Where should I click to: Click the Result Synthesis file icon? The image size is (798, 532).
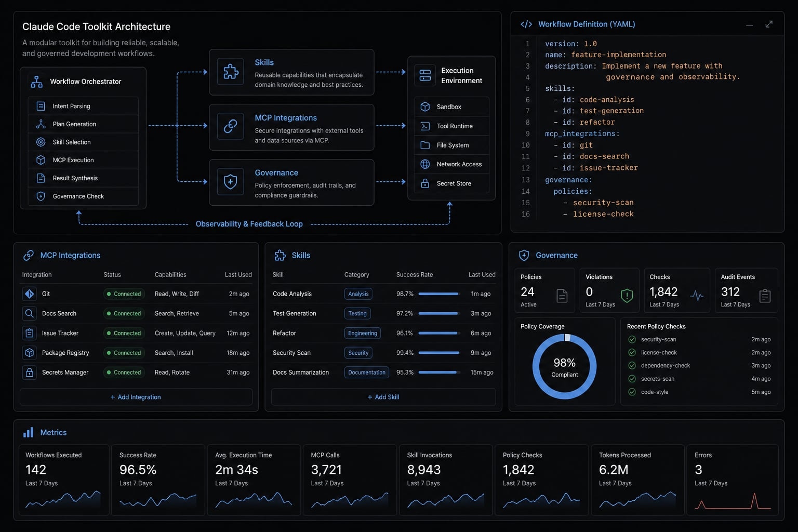coord(41,178)
